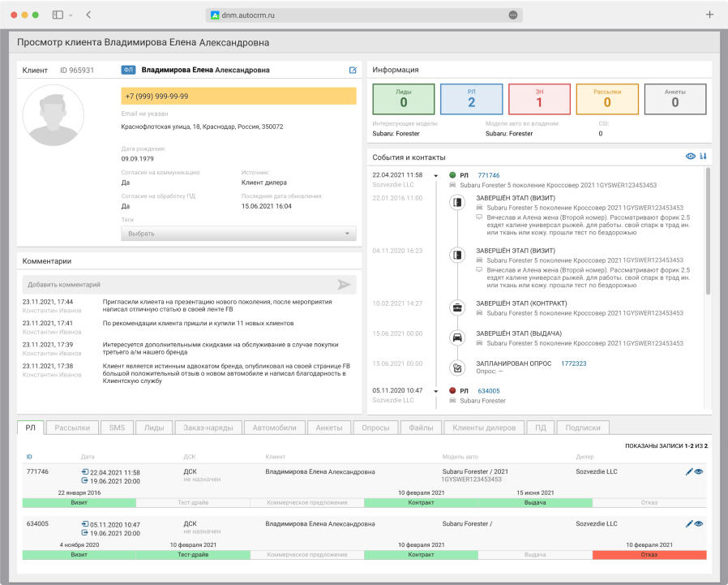Screen dimensions: 728x585
Task: Click the pencil edit icon for record 771746
Action: 689,472
